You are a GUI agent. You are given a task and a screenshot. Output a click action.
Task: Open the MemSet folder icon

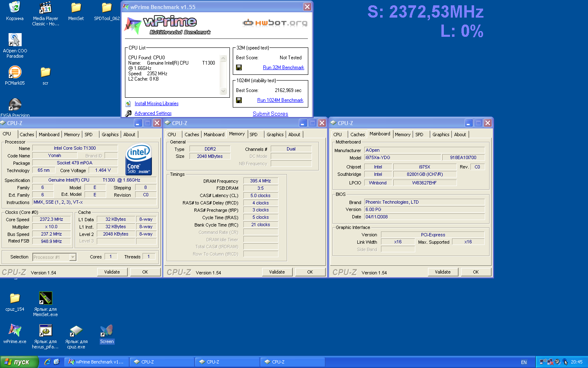pos(76,7)
